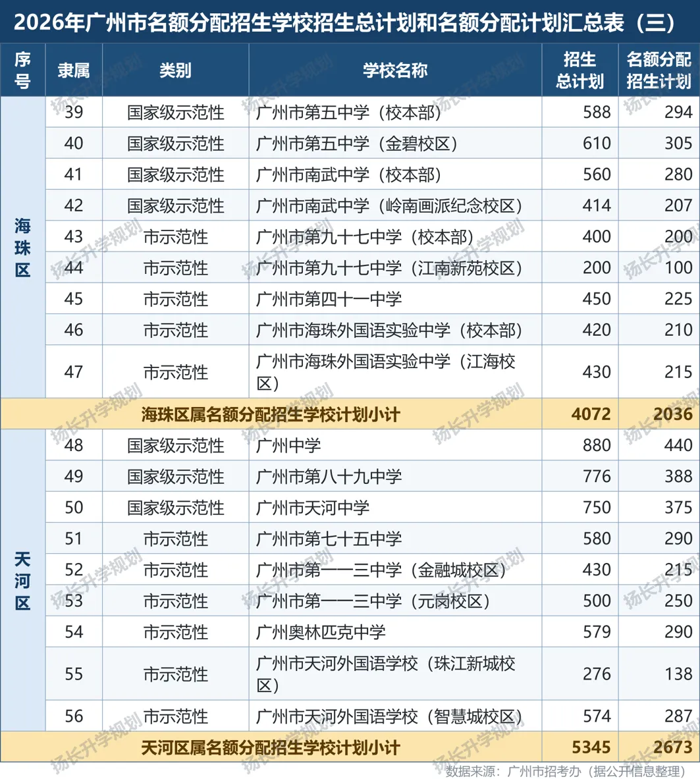Click total plan value 588 for 第五中学校本部
The image size is (700, 779).
[597, 113]
